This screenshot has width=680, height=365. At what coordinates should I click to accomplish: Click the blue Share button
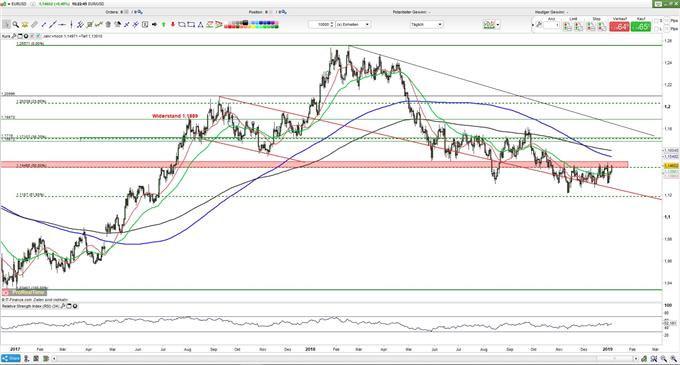(x=11, y=358)
